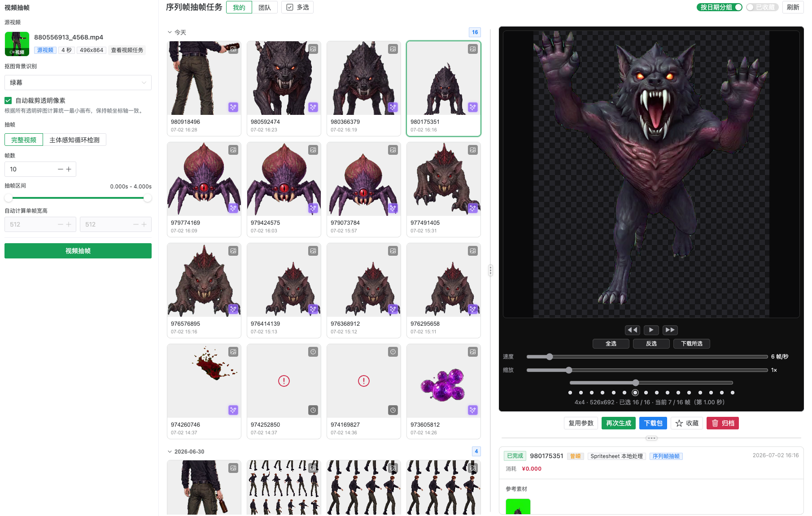Click the purple magic icon on task 980918496
Image resolution: width=812 pixels, height=516 pixels.
click(x=233, y=107)
